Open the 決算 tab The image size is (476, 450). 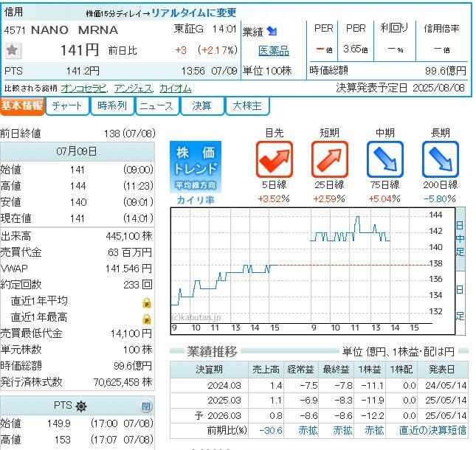click(x=201, y=106)
